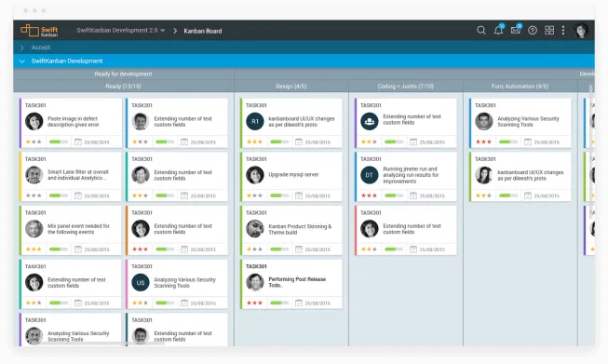608x364 pixels.
Task: Click the calendar icon on Smart Lane filter card
Action: click(78, 195)
